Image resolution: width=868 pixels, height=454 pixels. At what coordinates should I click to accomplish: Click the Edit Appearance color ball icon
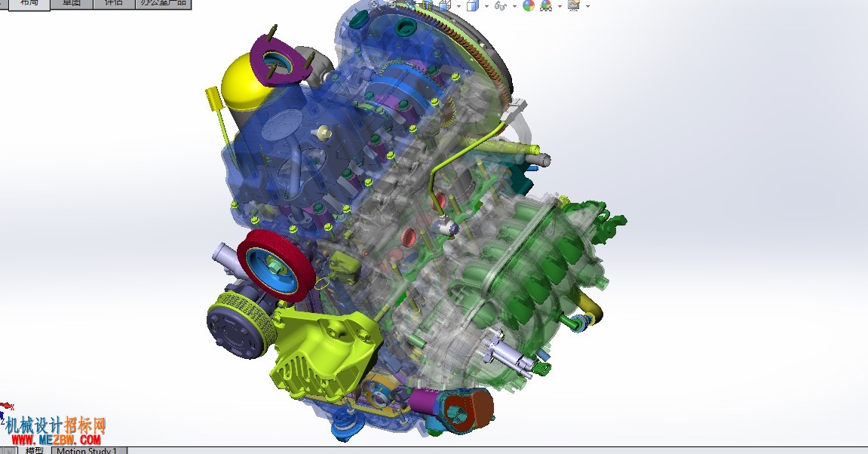point(529,5)
